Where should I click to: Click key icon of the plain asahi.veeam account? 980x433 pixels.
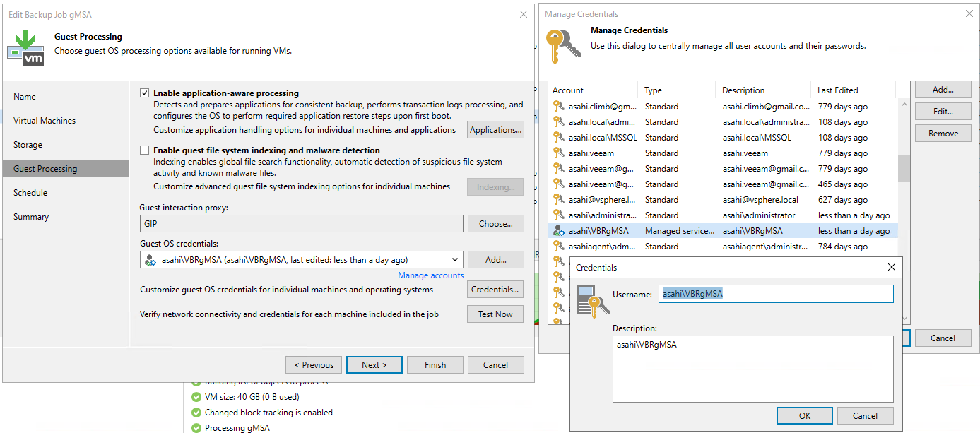(x=559, y=153)
